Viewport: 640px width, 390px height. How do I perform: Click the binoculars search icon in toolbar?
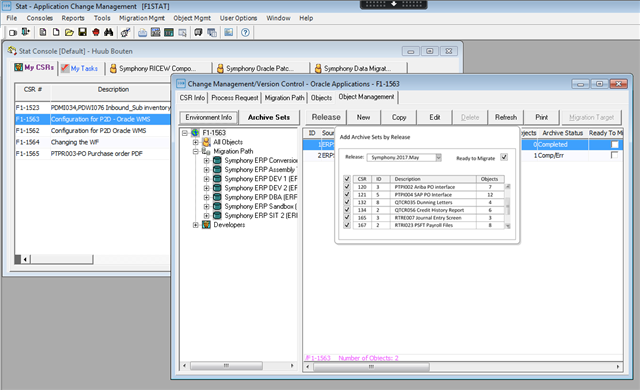tap(109, 32)
